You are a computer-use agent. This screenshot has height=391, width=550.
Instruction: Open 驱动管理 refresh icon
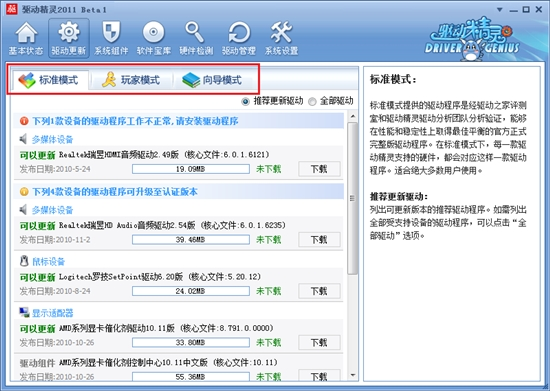click(x=239, y=38)
